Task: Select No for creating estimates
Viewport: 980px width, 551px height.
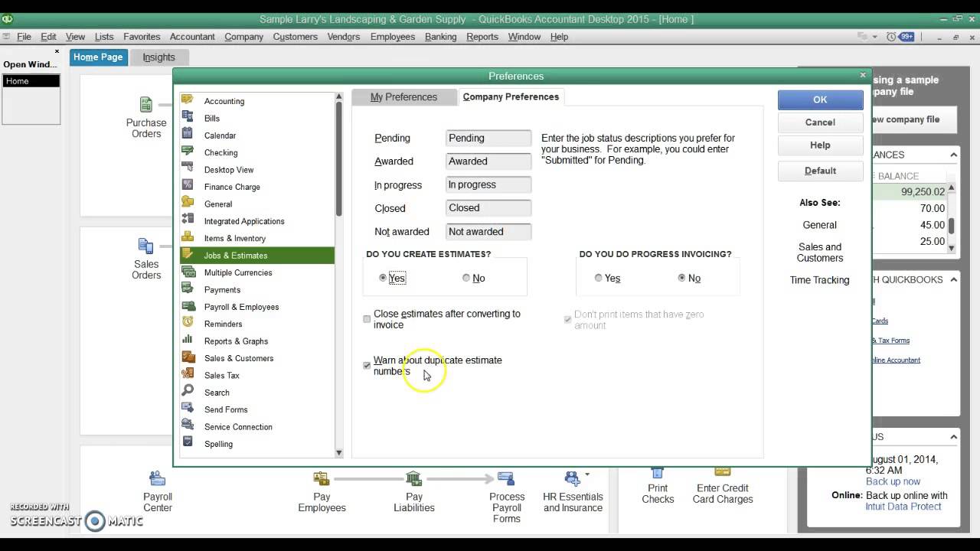Action: click(x=466, y=278)
